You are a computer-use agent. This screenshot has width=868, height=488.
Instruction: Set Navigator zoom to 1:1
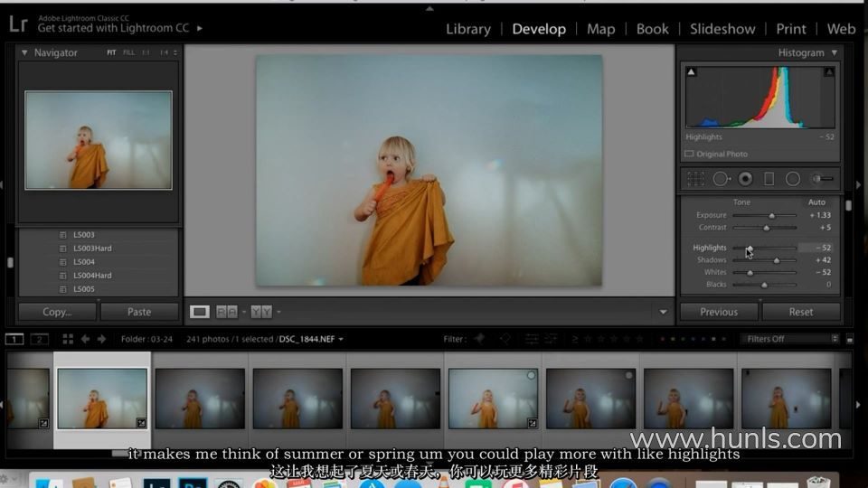(146, 52)
